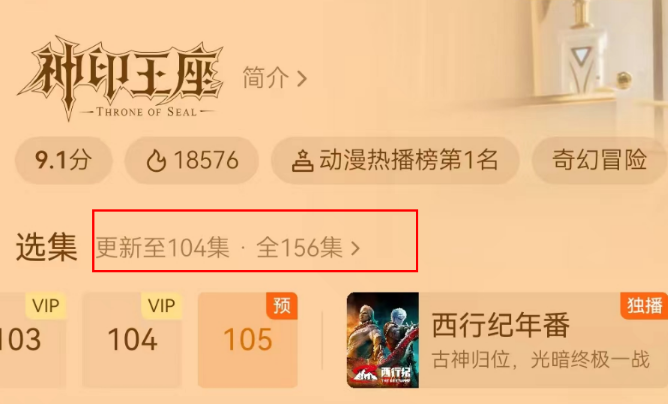Select episode 103
668x404 pixels.
click(21, 340)
